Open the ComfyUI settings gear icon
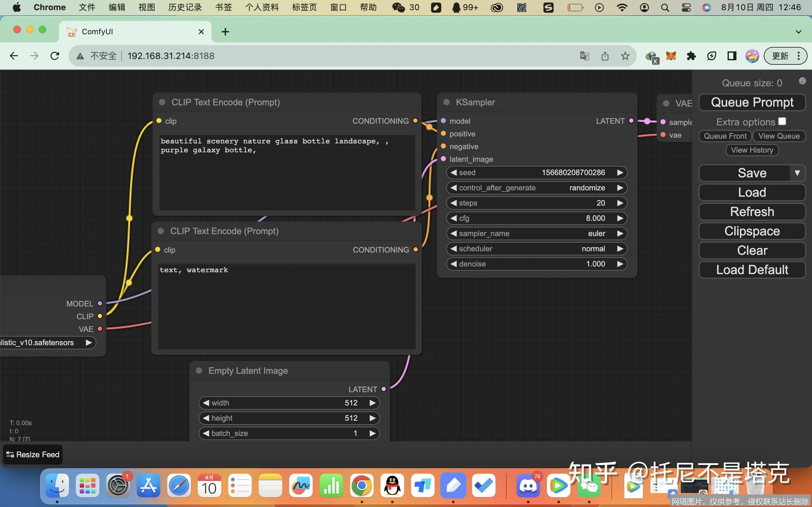The height and width of the screenshot is (507, 812). pos(802,81)
